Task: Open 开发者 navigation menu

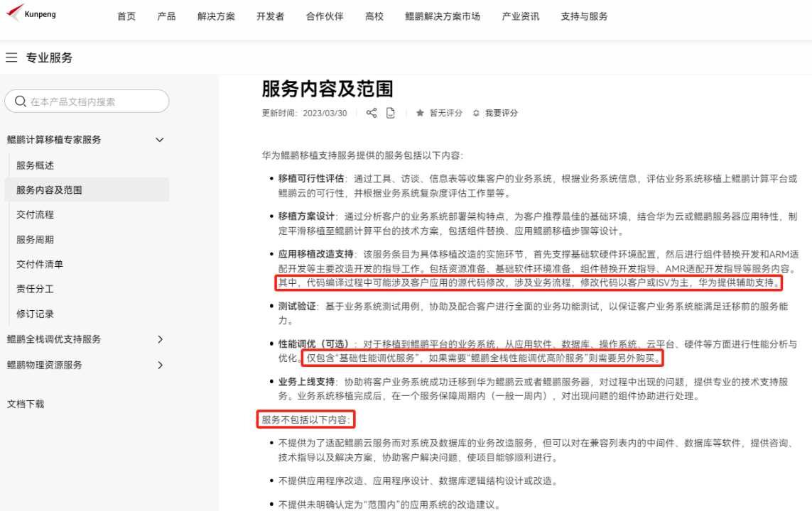Action: [x=271, y=16]
